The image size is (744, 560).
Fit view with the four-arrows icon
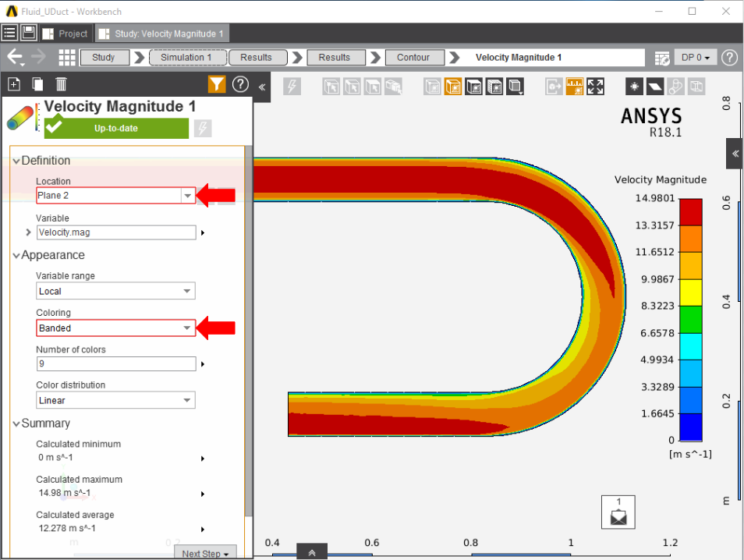[x=596, y=87]
